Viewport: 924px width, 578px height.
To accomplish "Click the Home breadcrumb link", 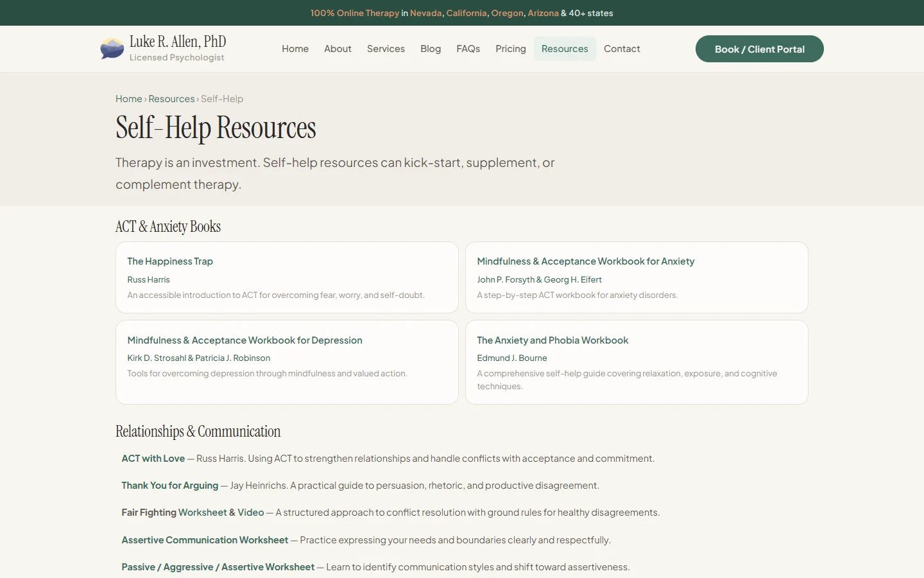I will (128, 99).
